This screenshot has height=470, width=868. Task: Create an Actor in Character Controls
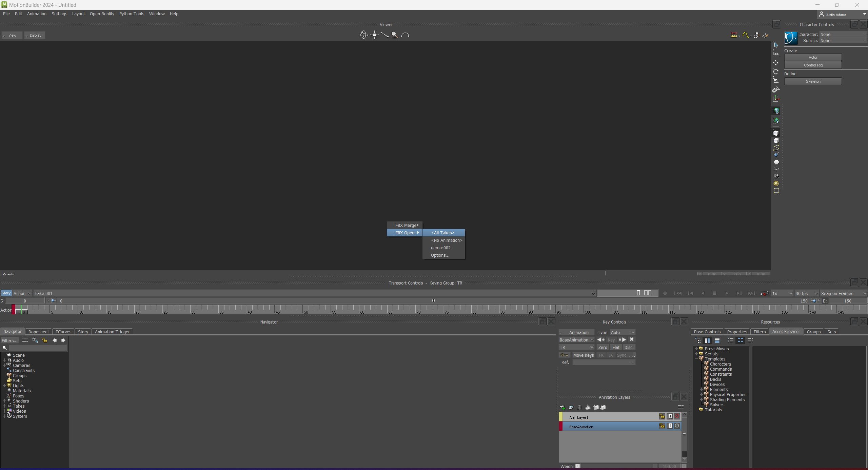(812, 57)
